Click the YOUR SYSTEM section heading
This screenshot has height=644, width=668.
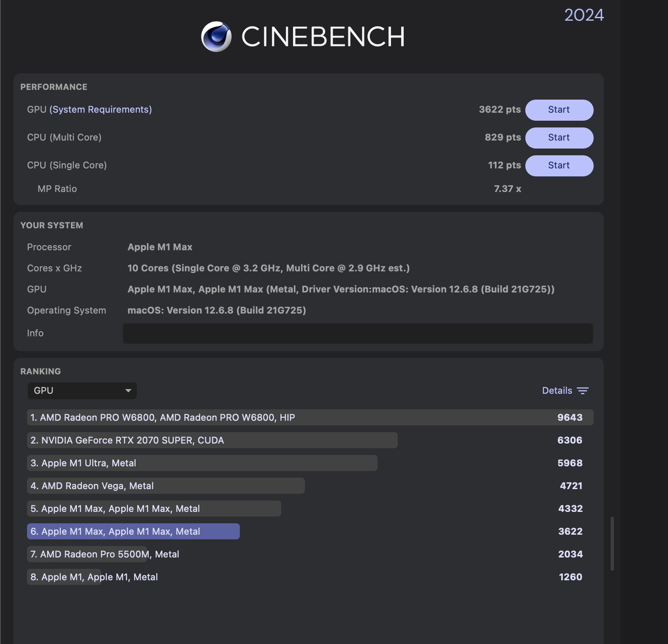click(52, 225)
